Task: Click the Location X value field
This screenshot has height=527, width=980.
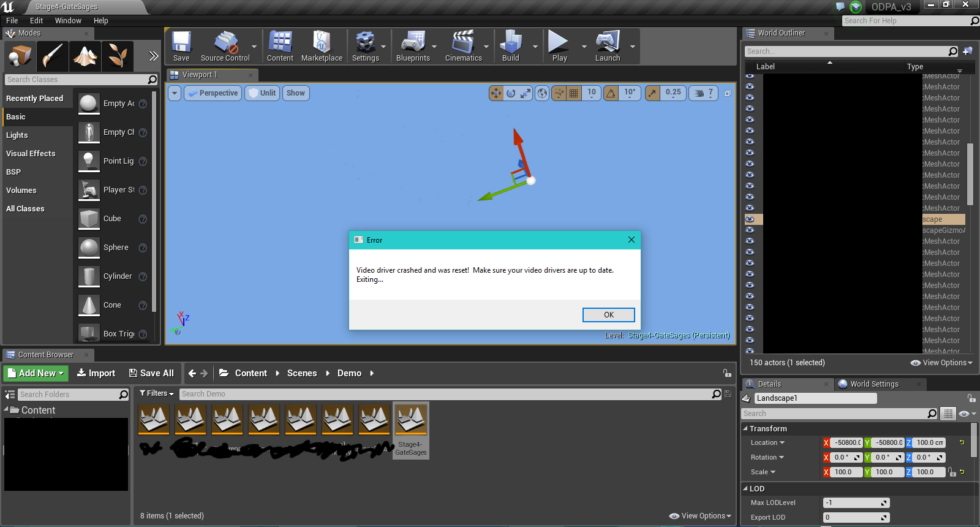Action: [847, 442]
